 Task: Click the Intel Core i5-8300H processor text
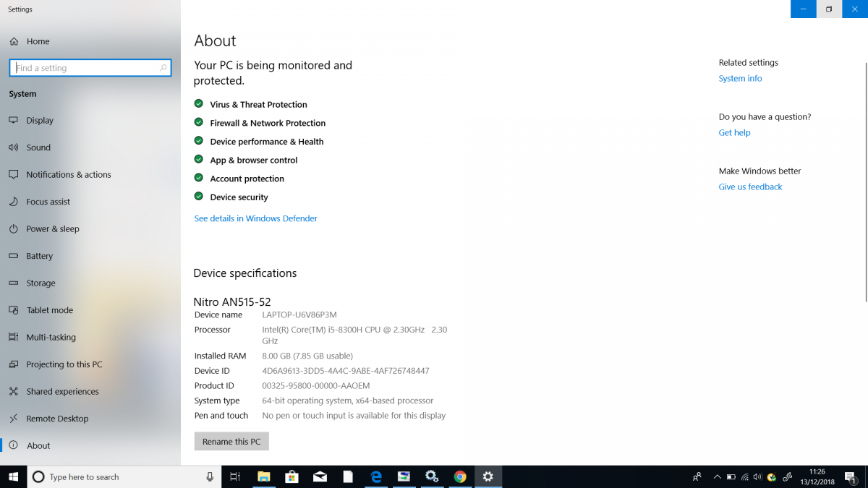(354, 335)
